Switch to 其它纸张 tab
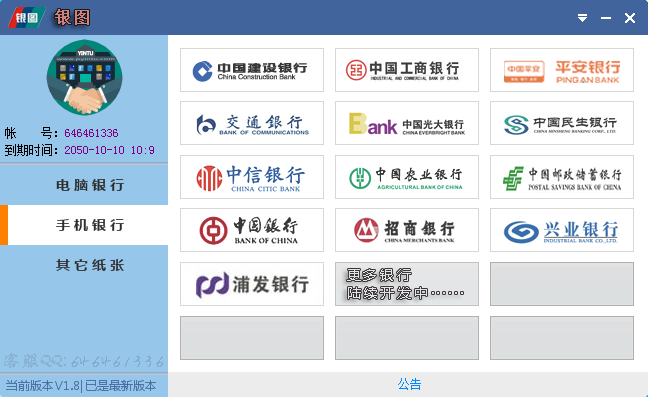648x397 pixels. (x=84, y=265)
